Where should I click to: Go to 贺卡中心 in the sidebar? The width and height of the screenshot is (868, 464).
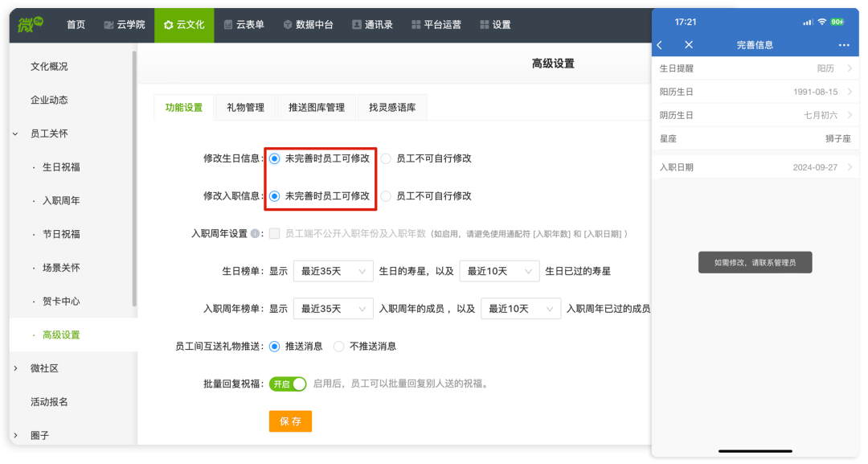point(61,302)
